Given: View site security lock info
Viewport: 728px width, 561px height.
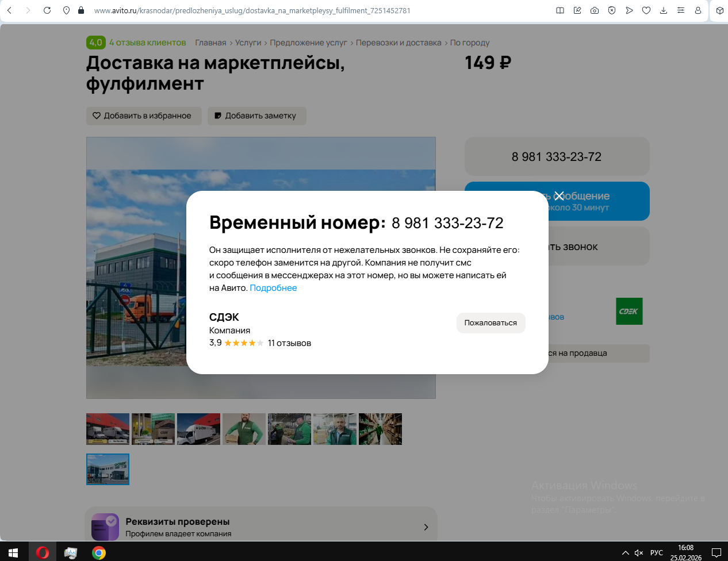Looking at the screenshot, I should 81,10.
